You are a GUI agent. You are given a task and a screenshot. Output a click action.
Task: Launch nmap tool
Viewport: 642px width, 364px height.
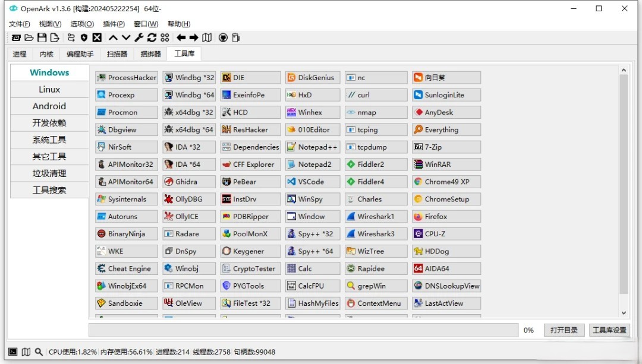pos(376,112)
